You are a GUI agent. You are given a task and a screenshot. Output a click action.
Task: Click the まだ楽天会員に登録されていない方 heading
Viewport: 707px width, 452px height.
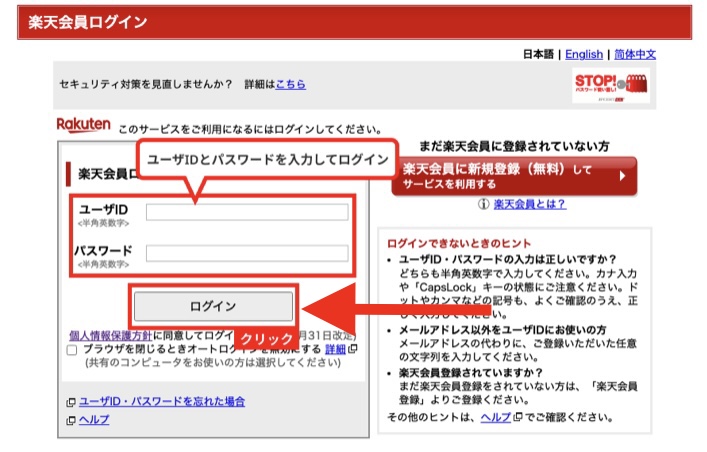pyautogui.click(x=514, y=146)
